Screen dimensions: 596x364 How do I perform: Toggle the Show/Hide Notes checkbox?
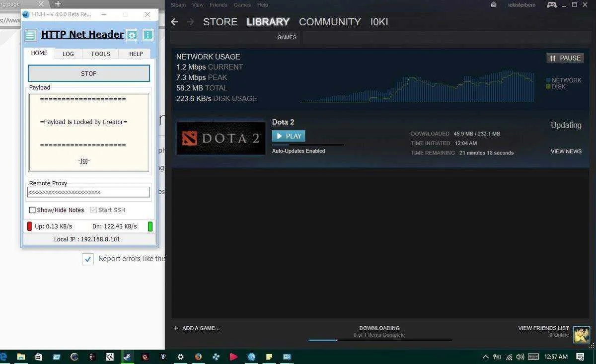[x=32, y=210]
